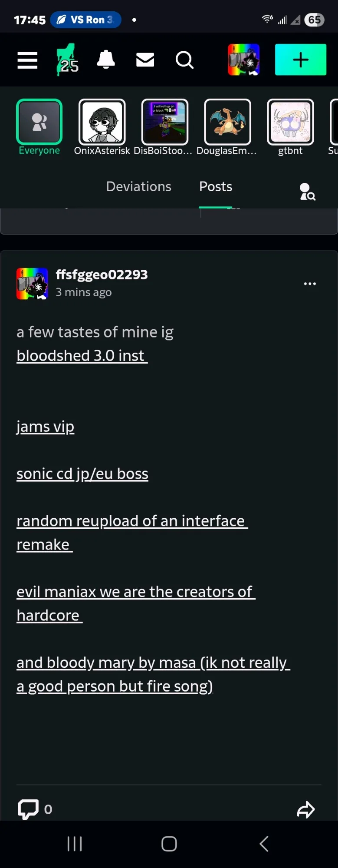Open the messages envelope inbox

point(145,60)
